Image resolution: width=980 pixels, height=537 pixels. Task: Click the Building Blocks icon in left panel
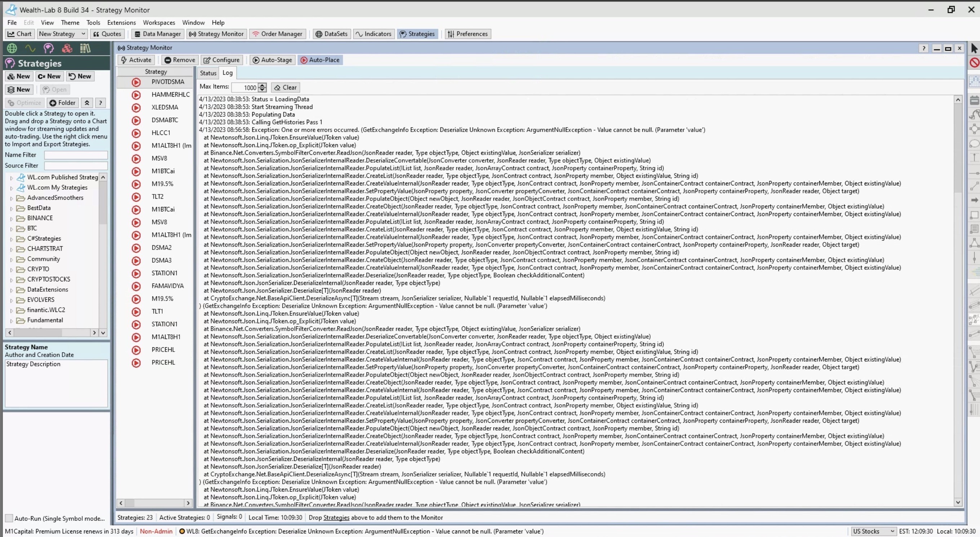[67, 48]
